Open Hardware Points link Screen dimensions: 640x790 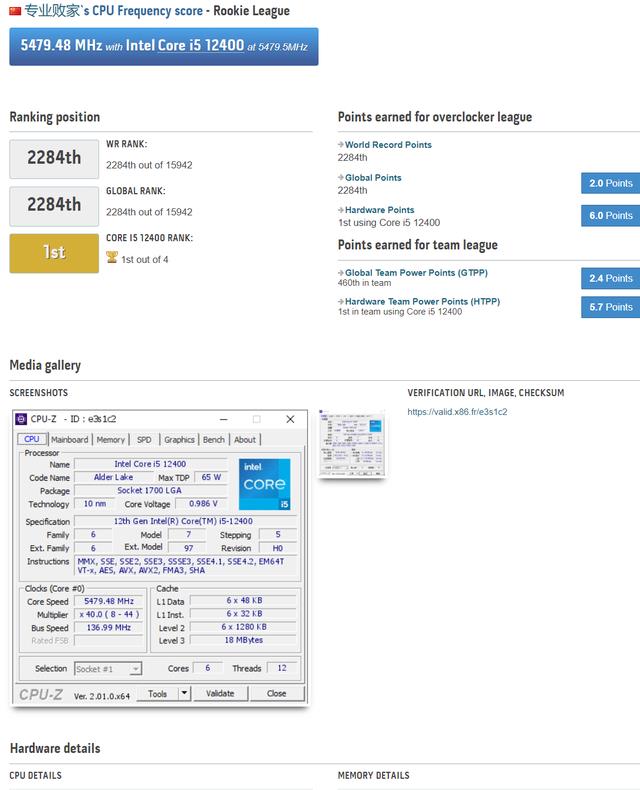point(379,210)
